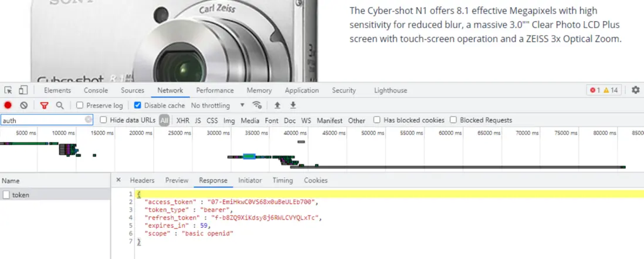Screen dimensions: 644x259
Task: Show the Cookies tab
Action: tap(316, 180)
